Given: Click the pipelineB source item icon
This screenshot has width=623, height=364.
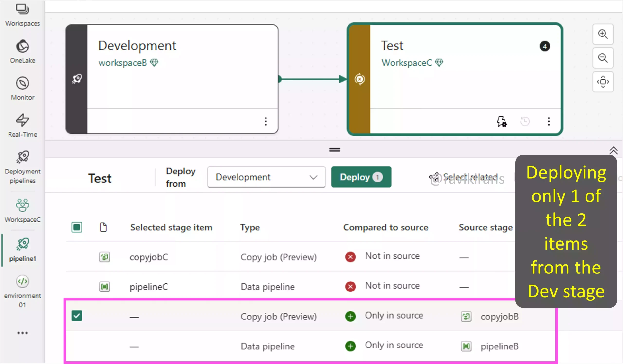Looking at the screenshot, I should coord(466,346).
